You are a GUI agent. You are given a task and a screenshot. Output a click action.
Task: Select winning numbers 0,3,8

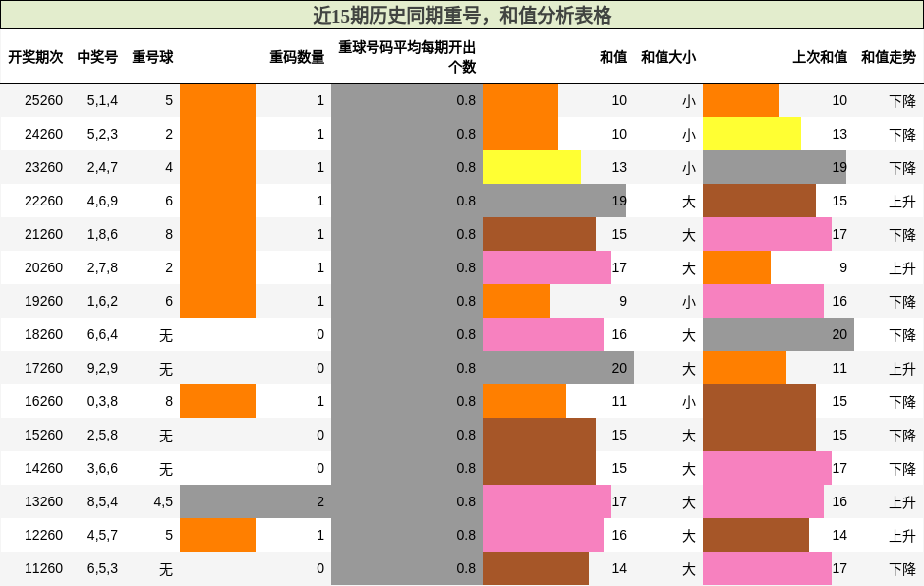click(102, 401)
